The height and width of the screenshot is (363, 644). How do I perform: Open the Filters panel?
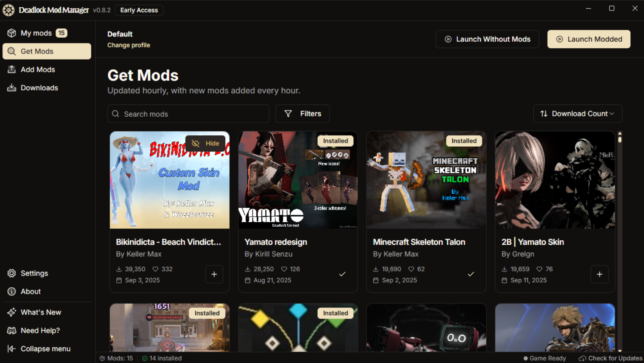[x=302, y=114]
